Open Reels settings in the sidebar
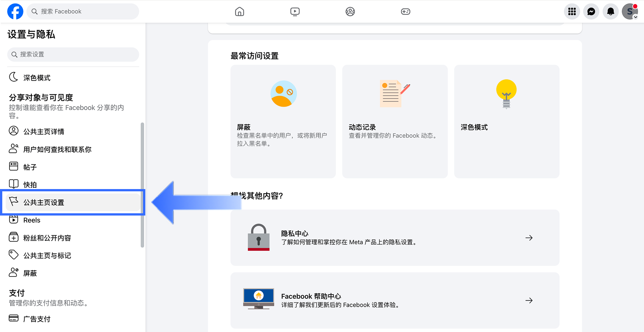 coord(73,220)
